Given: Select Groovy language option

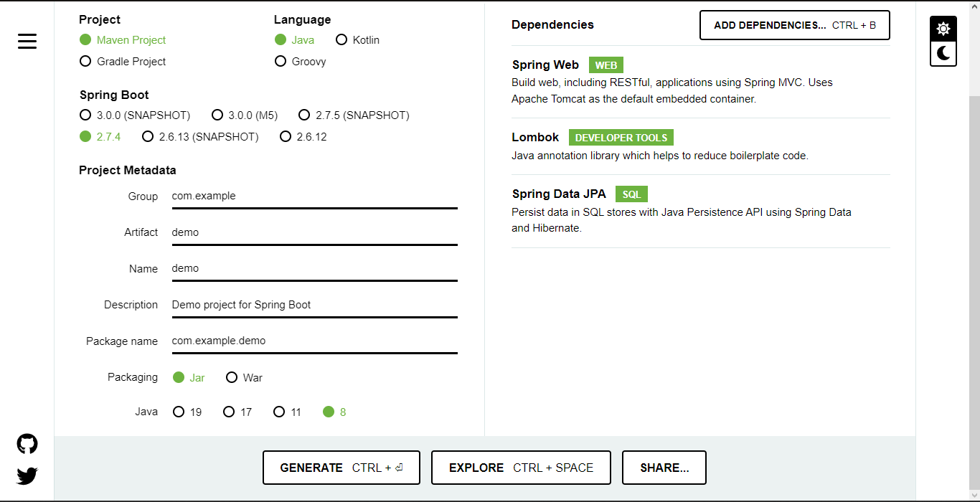Looking at the screenshot, I should (x=300, y=62).
